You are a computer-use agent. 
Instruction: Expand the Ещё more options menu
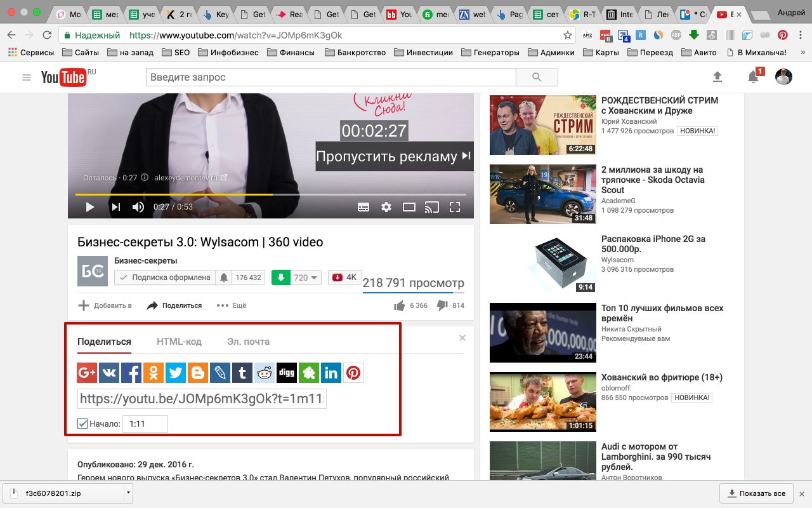(x=232, y=305)
